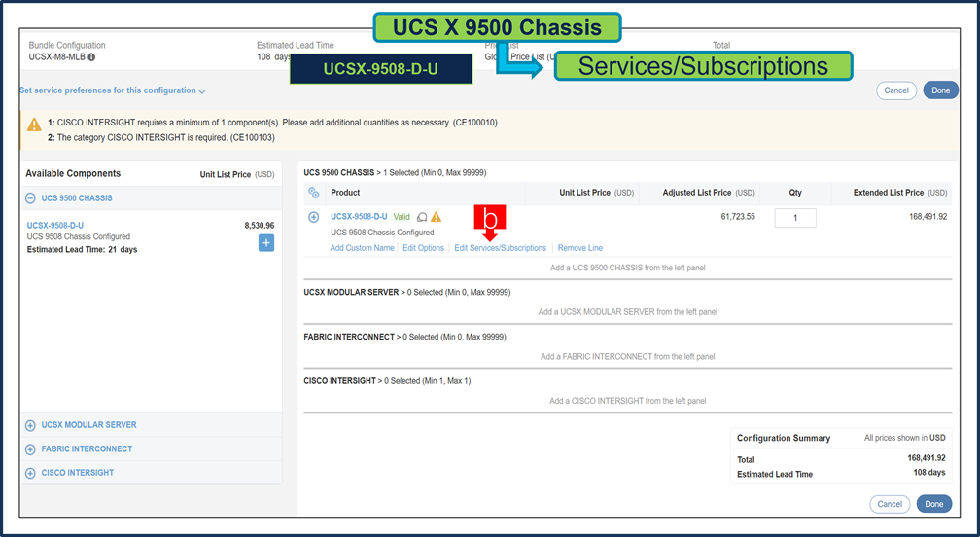The width and height of the screenshot is (980, 537).
Task: Click the info icon beside UCSX-M8-MLB
Action: pyautogui.click(x=91, y=56)
